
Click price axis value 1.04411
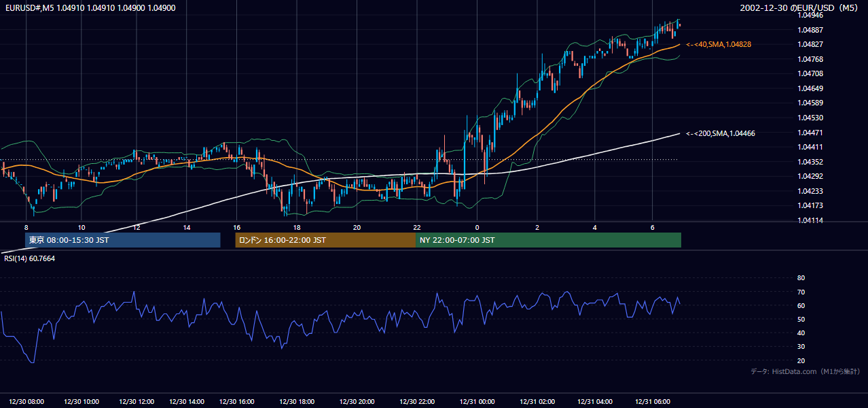pos(810,147)
